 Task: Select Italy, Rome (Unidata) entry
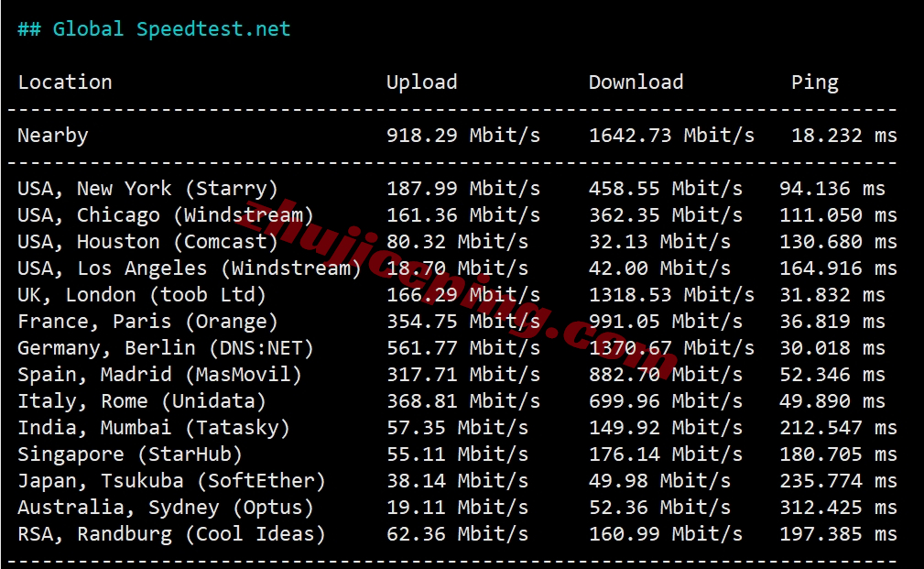click(141, 401)
